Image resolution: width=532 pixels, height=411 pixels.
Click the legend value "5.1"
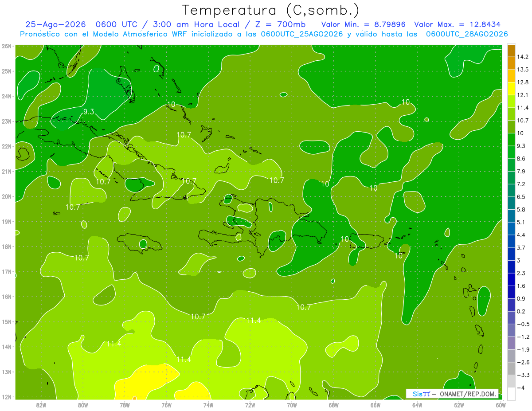coord(521,222)
